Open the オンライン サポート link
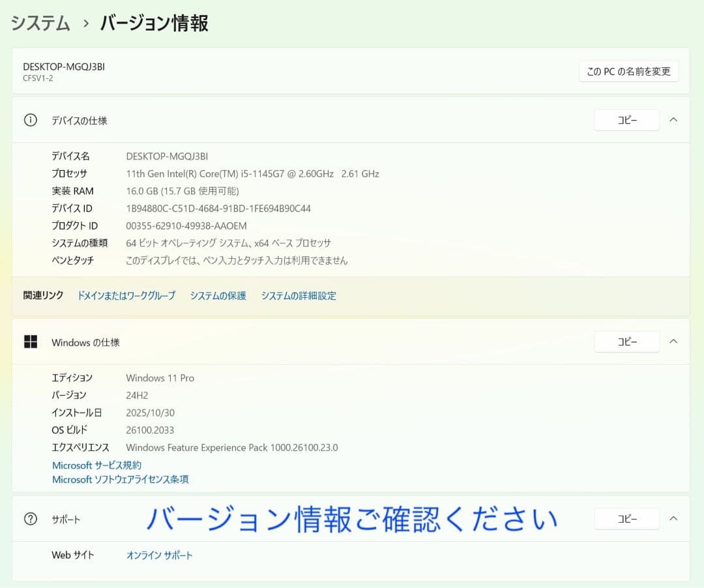The width and height of the screenshot is (704, 588). [x=159, y=555]
